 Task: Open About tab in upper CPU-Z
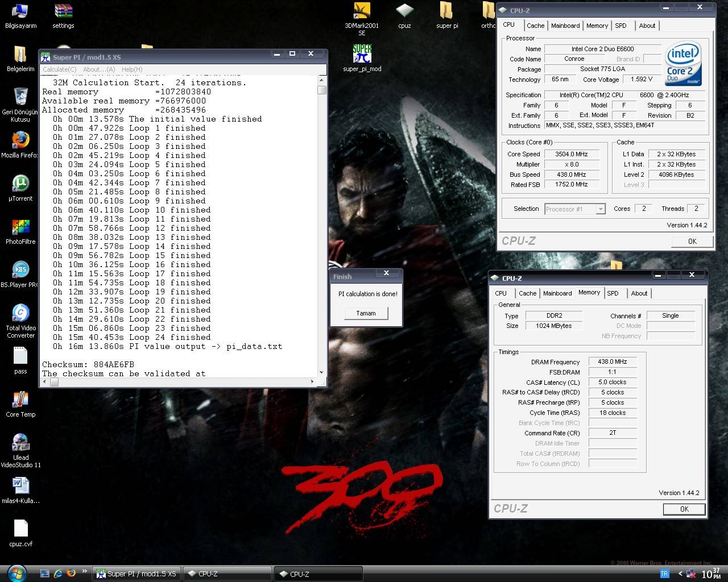[647, 26]
